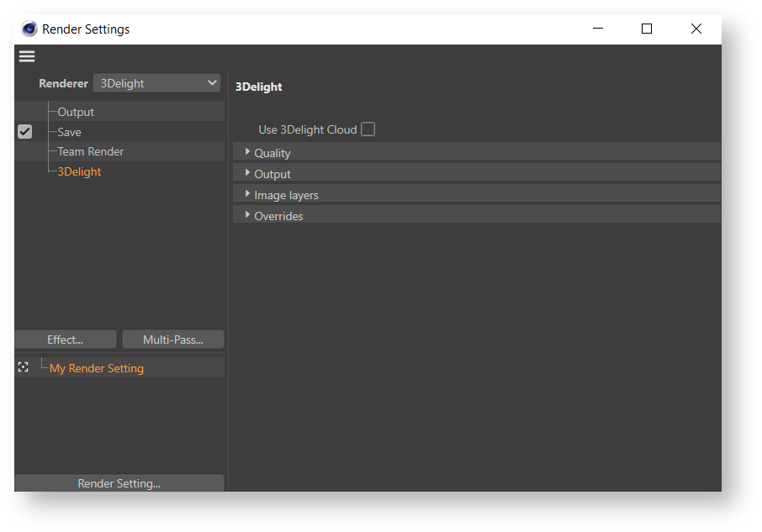
Task: Maximize the Render Settings window
Action: tap(647, 29)
